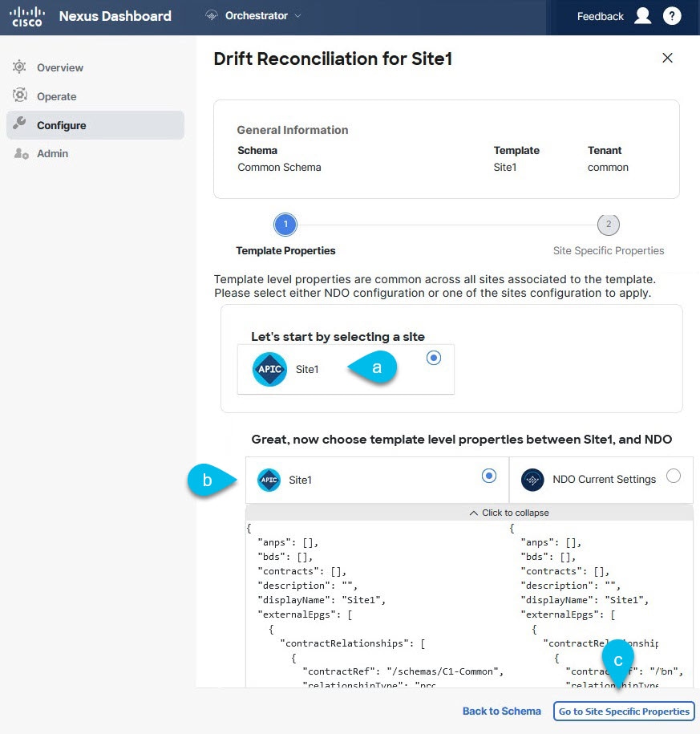Click the left "externalEpgs": [ line

305,614
